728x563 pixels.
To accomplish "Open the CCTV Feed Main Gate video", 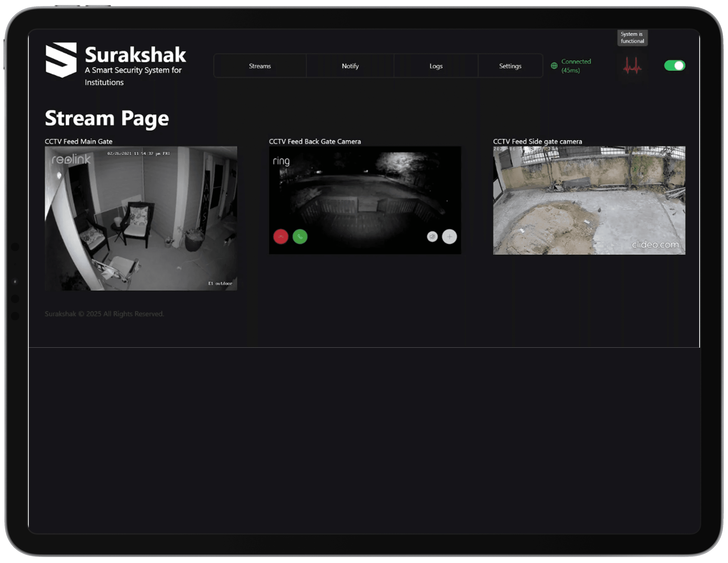I will (141, 218).
